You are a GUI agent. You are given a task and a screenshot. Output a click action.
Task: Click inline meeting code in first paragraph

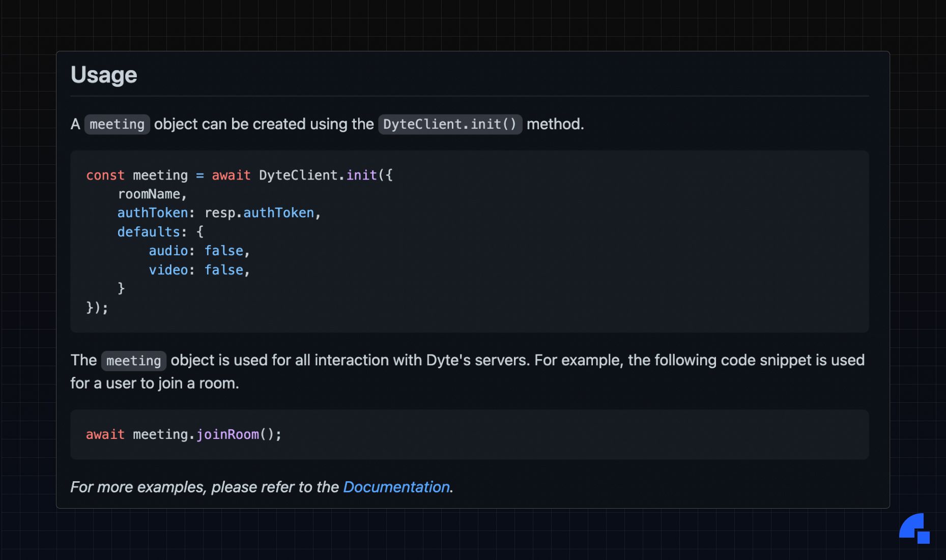117,124
